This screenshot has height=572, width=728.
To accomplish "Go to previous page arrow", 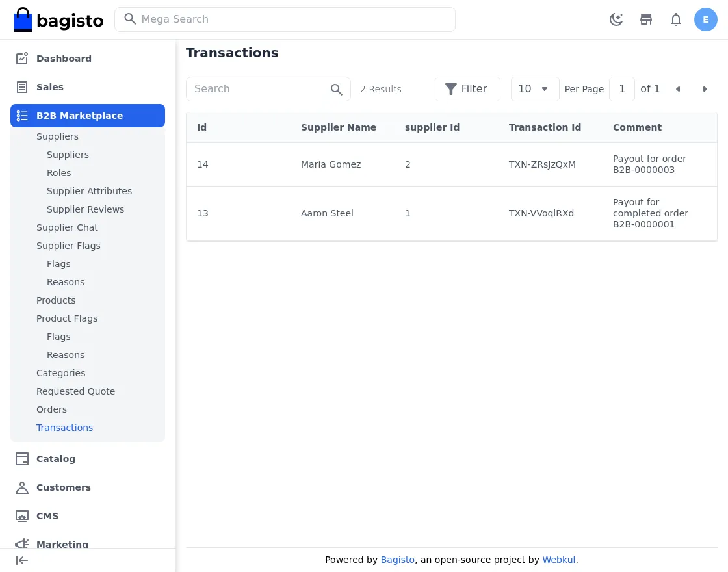I will tap(678, 89).
